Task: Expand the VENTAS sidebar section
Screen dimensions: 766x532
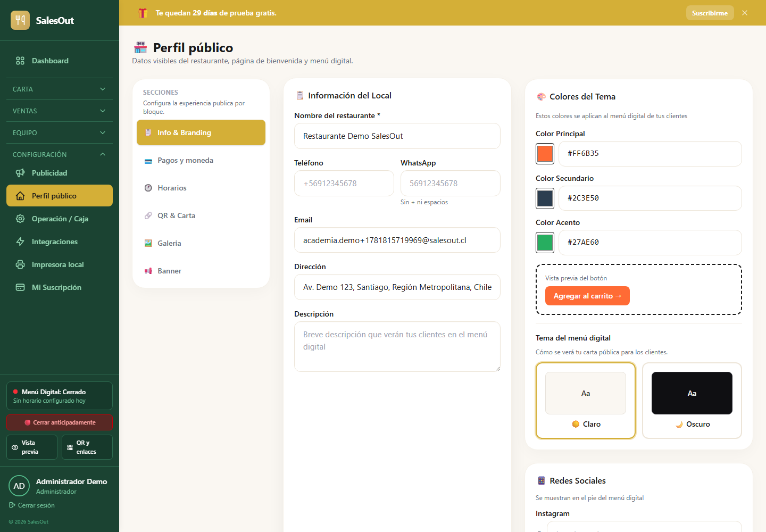Action: 60,111
